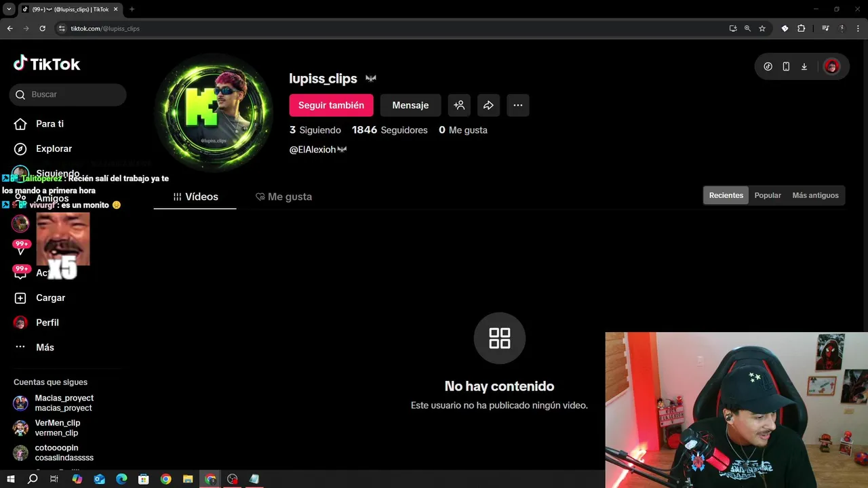
Task: Go back with the browser back arrow
Action: 10,28
